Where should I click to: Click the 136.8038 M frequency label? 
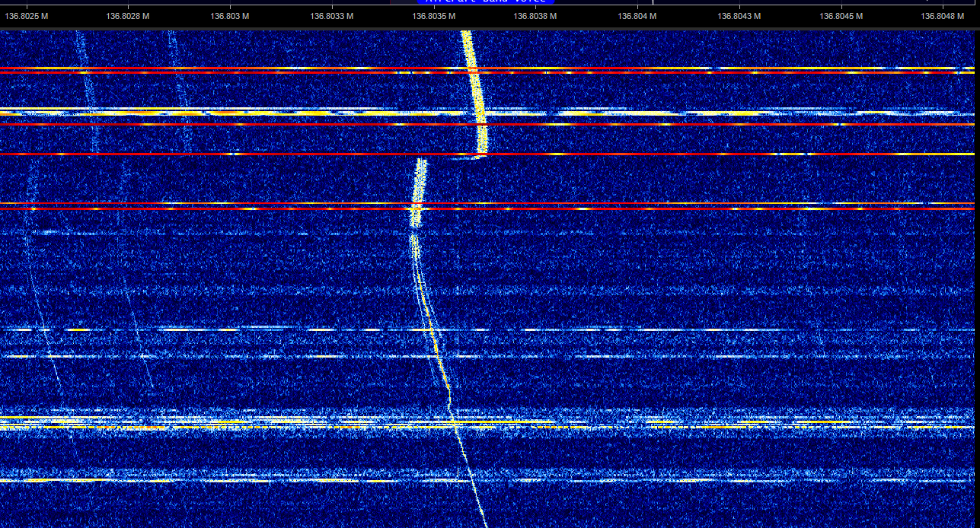(535, 16)
